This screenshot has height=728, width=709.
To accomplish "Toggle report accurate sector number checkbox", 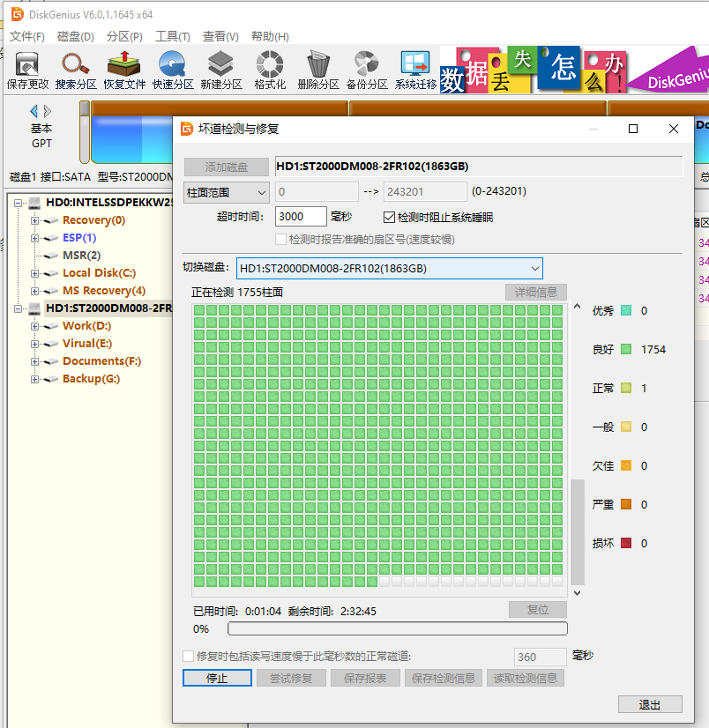I will [x=280, y=240].
